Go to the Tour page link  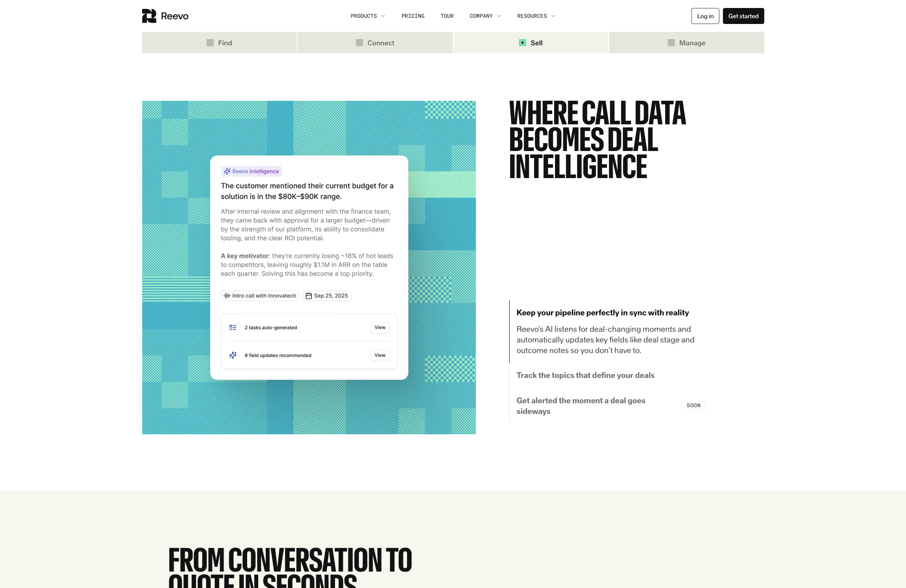(x=447, y=16)
